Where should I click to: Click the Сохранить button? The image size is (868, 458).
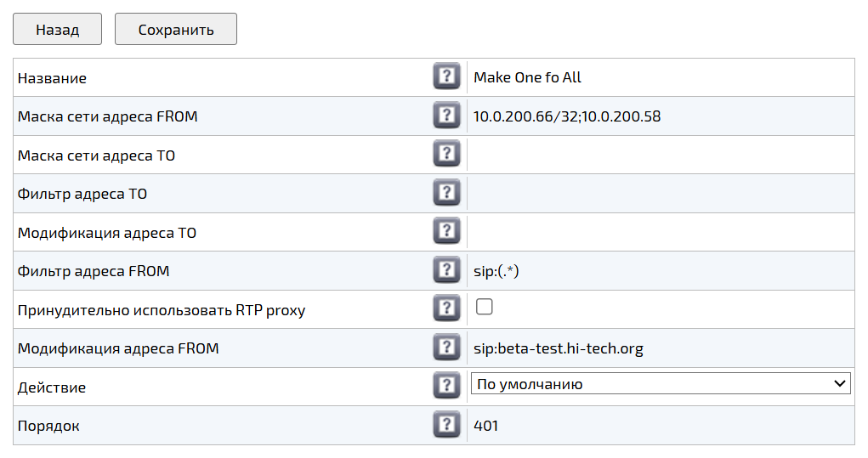176,30
